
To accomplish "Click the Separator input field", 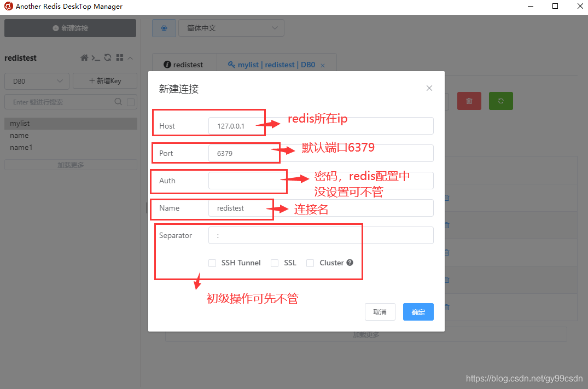I will tap(321, 235).
